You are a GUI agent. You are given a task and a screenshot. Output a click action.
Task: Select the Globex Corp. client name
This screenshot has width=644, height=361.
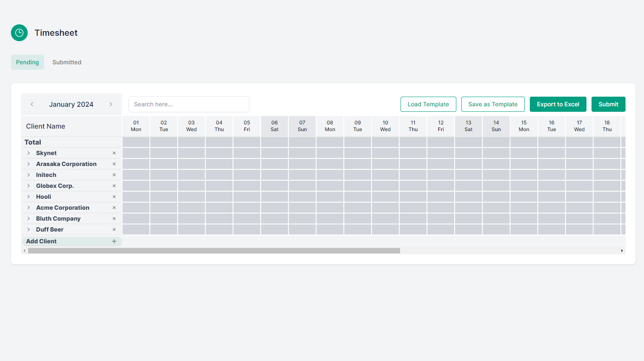(x=55, y=186)
